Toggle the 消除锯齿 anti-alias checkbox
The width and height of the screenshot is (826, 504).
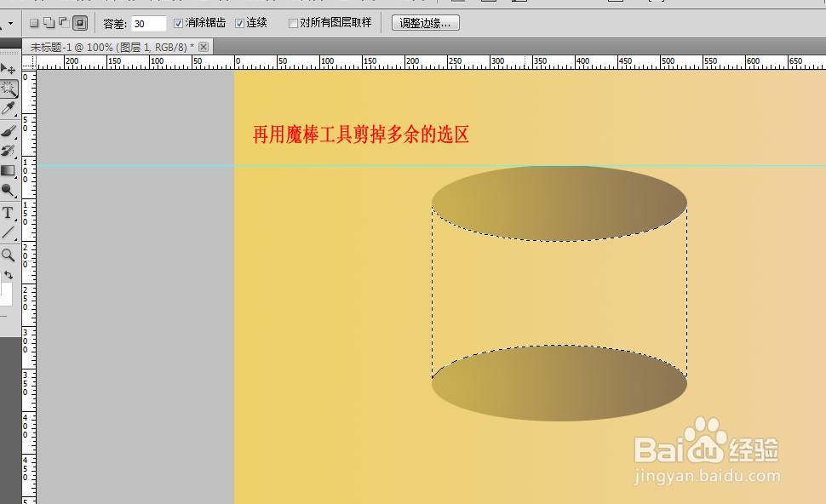(x=178, y=22)
